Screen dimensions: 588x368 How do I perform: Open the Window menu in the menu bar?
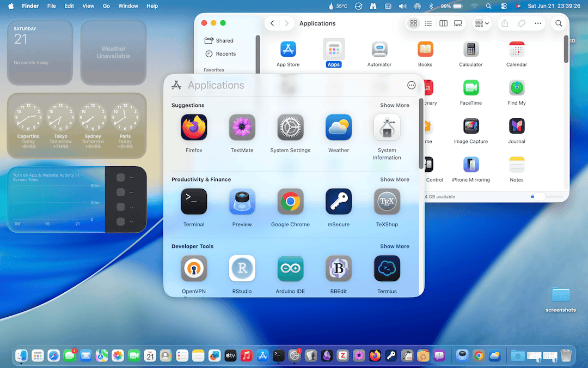pos(128,6)
